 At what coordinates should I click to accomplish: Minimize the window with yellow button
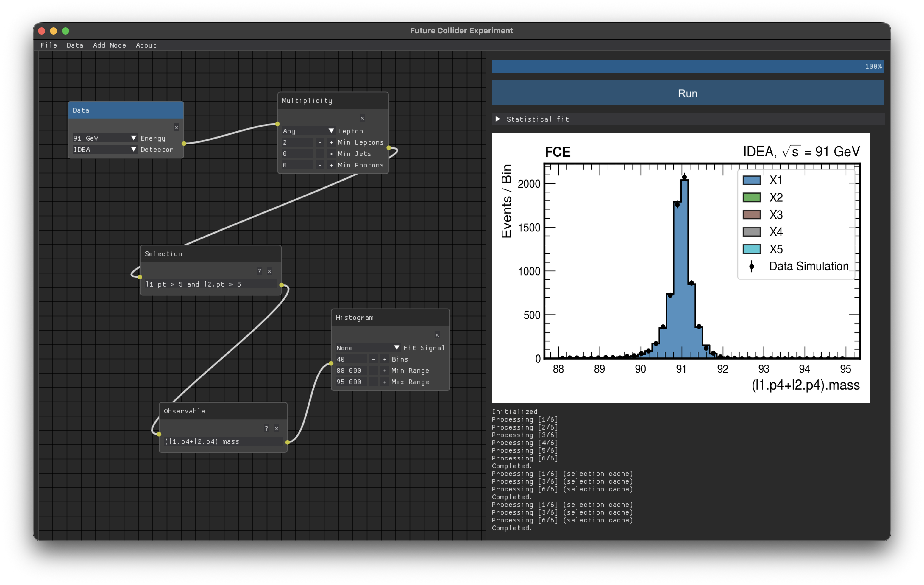point(54,31)
